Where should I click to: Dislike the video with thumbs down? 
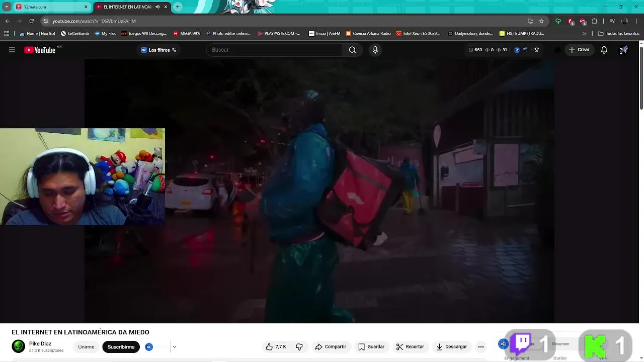click(x=299, y=347)
